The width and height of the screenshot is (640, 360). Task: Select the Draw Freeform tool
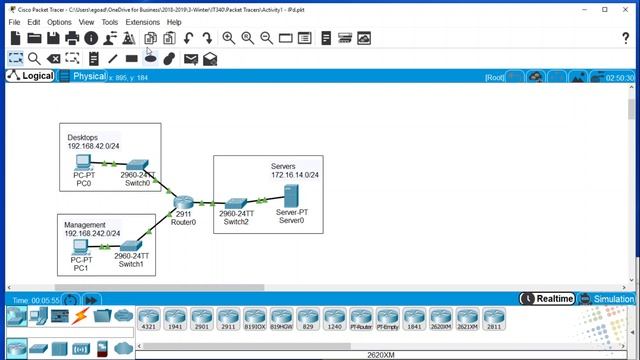click(x=169, y=59)
